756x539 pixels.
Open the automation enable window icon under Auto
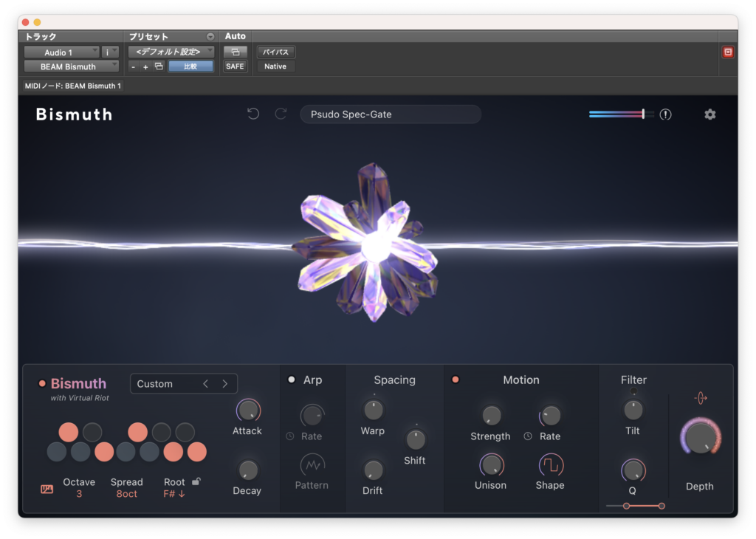[x=236, y=52]
